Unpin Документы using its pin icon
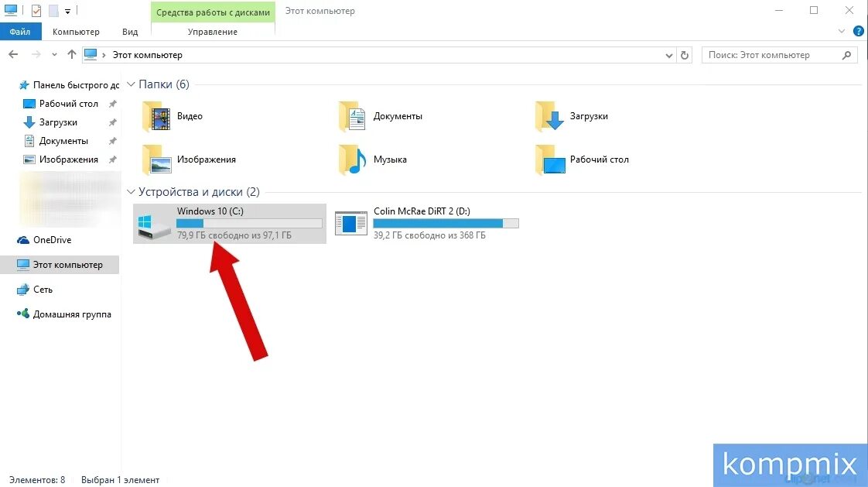868x487 pixels. [x=112, y=141]
